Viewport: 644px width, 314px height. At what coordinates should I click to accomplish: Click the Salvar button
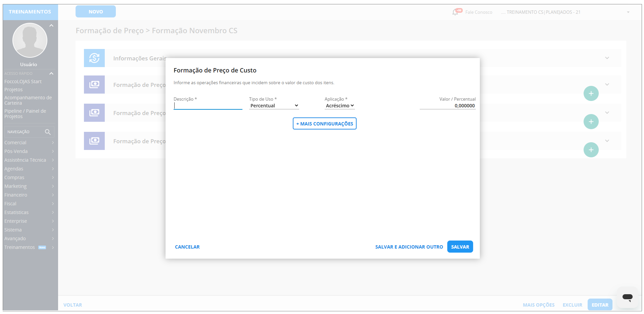[460, 247]
